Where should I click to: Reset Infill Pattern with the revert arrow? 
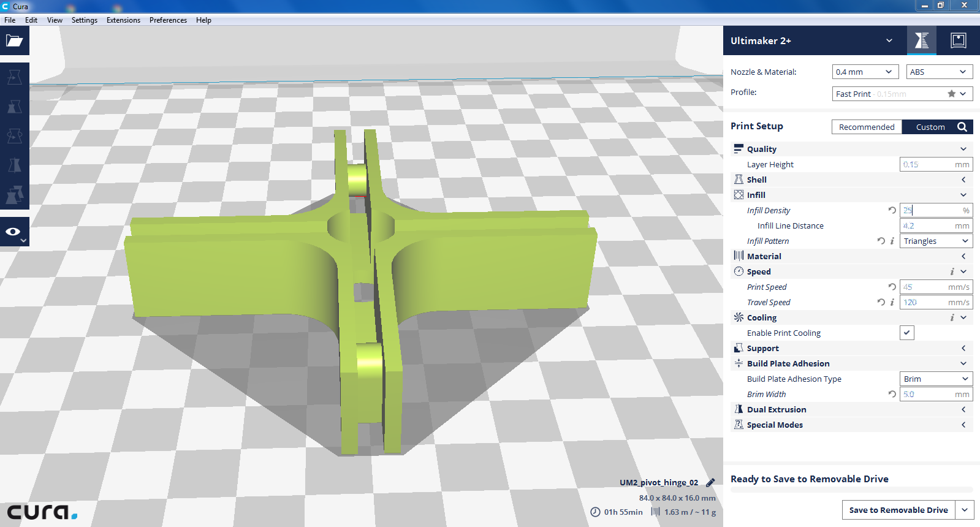coord(881,241)
